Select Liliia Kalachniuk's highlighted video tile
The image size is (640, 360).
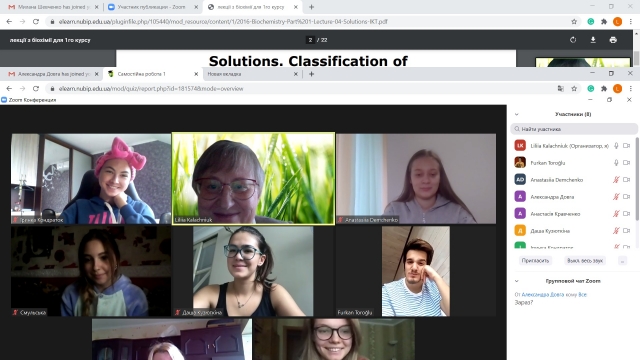click(x=253, y=178)
